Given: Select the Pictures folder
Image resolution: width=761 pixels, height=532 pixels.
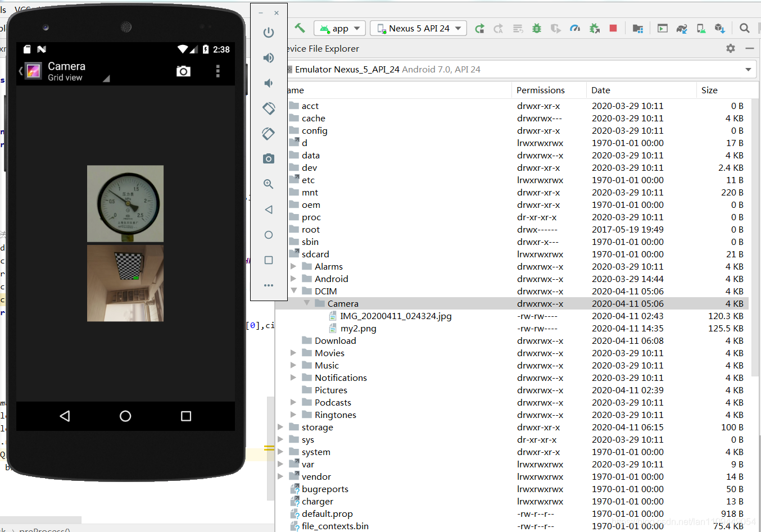Looking at the screenshot, I should click(330, 390).
